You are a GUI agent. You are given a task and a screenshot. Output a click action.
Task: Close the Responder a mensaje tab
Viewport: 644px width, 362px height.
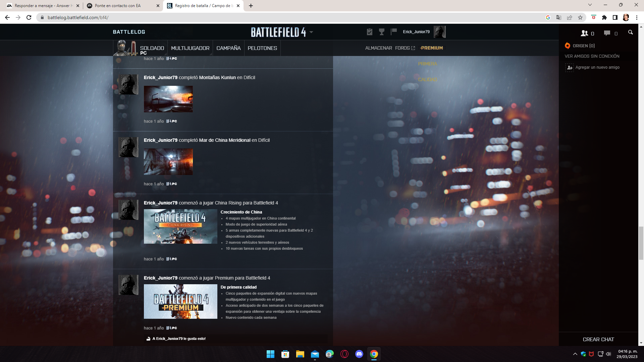[x=78, y=6]
